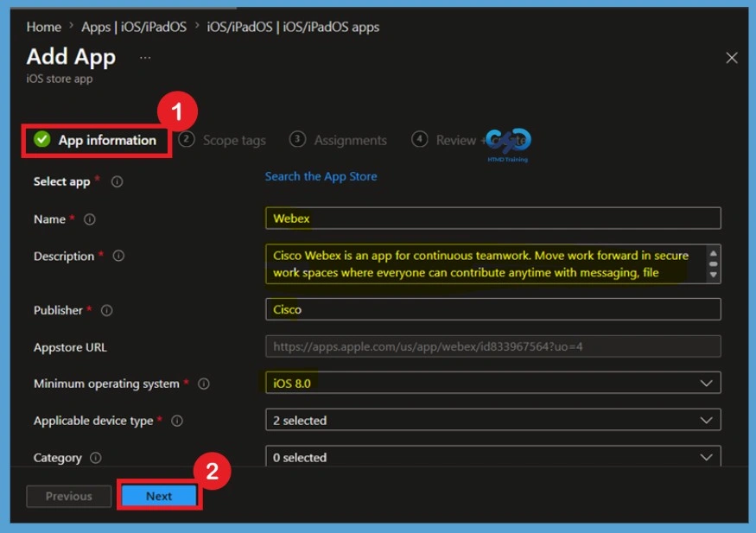Open Apps | iOS/iPadOS breadcrumb link
The height and width of the screenshot is (533, 756).
(134, 27)
